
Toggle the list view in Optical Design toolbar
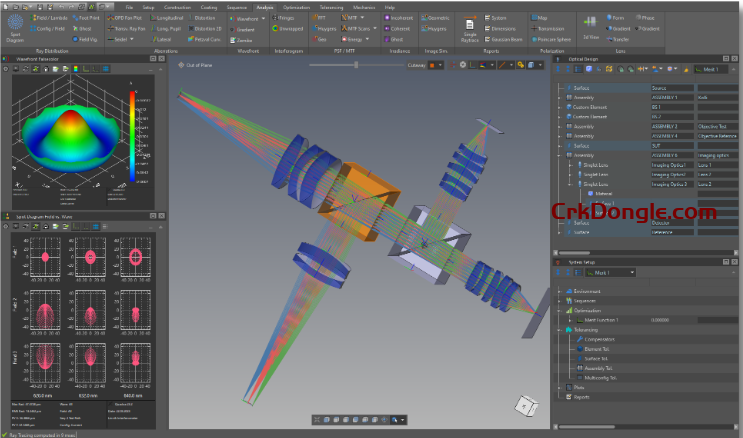click(x=578, y=69)
